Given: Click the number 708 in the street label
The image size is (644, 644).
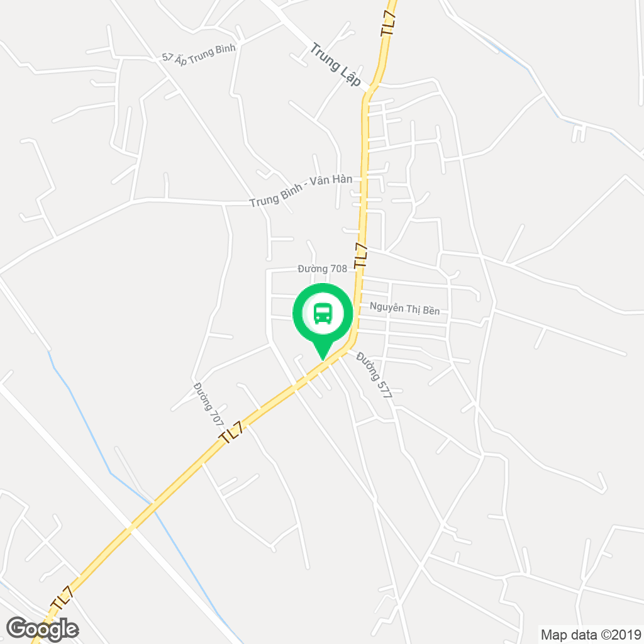Looking at the screenshot, I should pyautogui.click(x=339, y=269).
